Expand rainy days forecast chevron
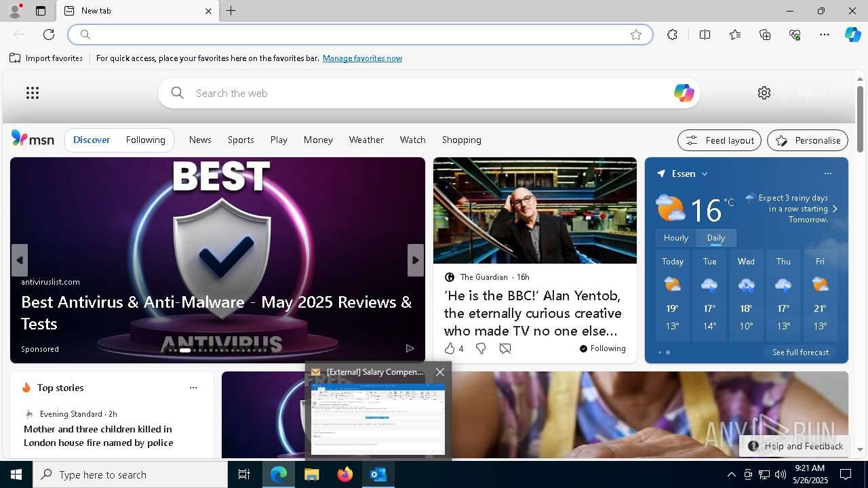Viewport: 868px width, 488px height. (835, 209)
